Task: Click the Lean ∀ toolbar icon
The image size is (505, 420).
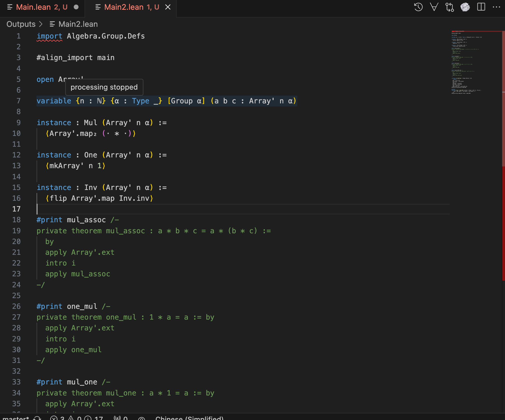Action: (434, 7)
